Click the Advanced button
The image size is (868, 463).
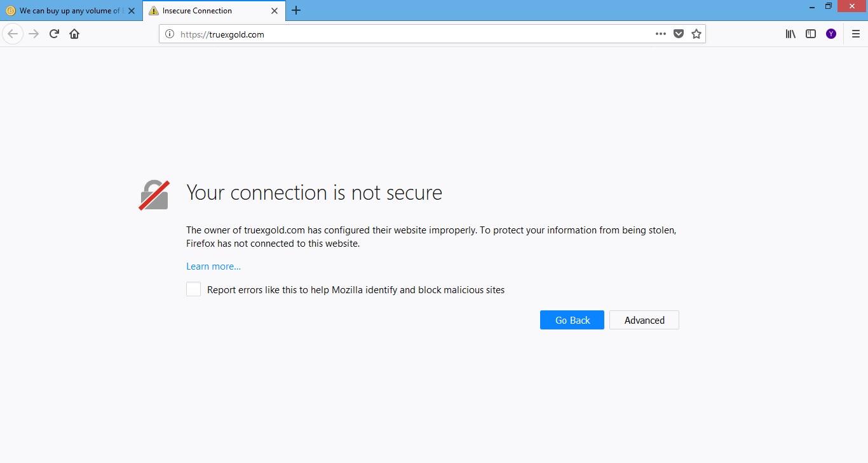coord(644,320)
